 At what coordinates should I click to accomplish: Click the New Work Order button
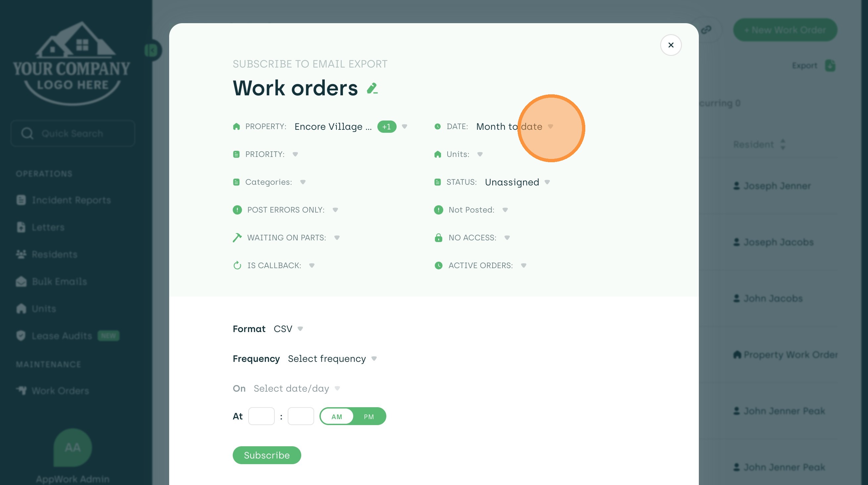(x=785, y=30)
